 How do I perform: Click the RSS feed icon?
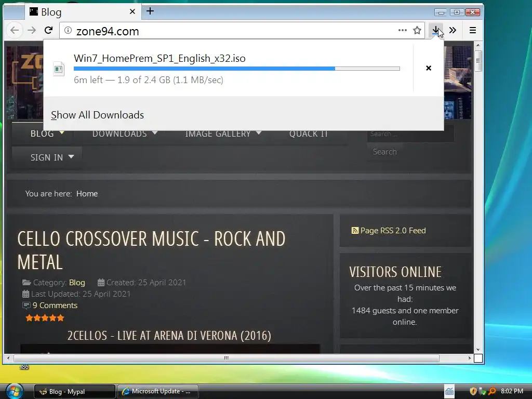pyautogui.click(x=355, y=231)
